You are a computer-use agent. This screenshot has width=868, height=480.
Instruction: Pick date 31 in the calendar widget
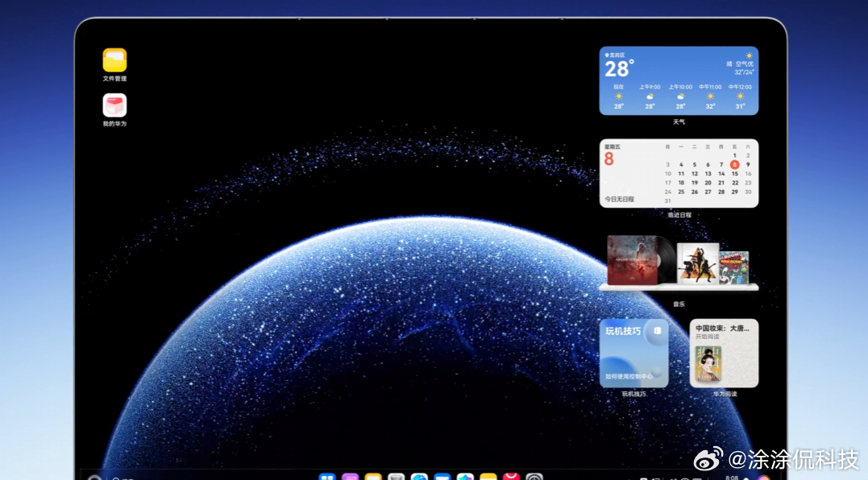tap(667, 201)
